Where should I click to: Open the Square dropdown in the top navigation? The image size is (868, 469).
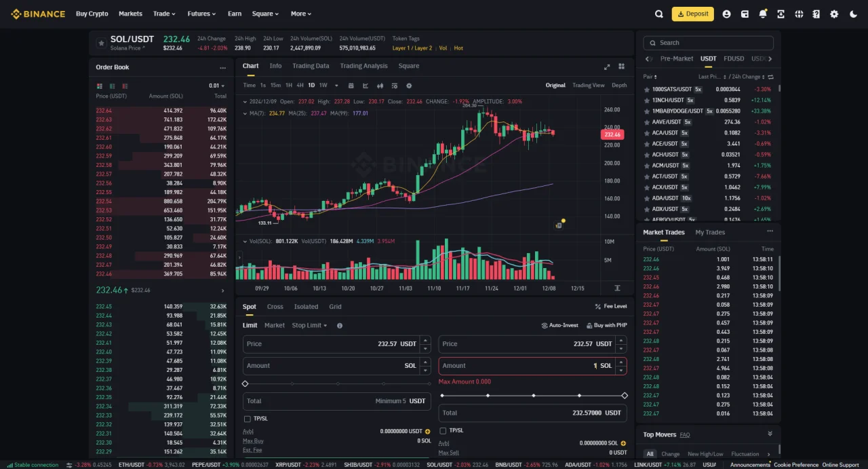click(265, 14)
